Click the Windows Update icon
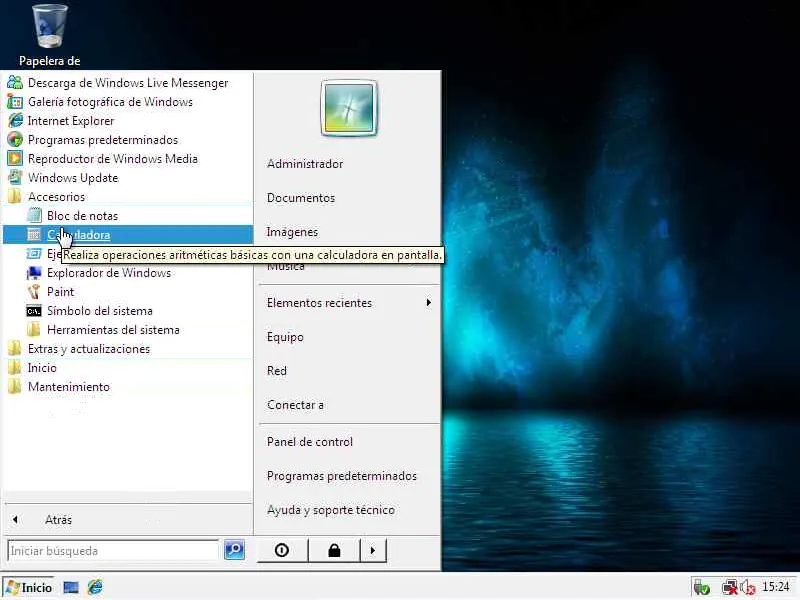 coord(15,178)
